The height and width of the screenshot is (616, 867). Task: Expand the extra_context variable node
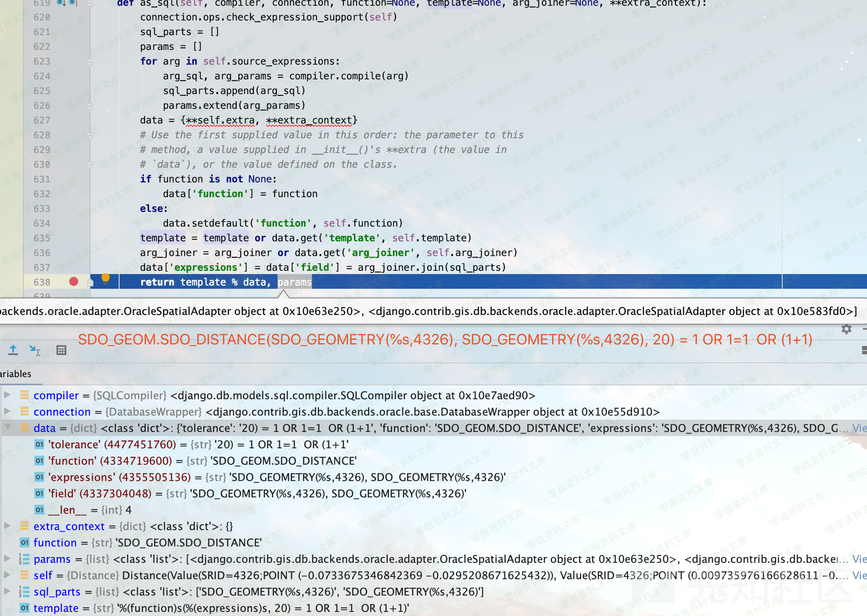[x=7, y=526]
